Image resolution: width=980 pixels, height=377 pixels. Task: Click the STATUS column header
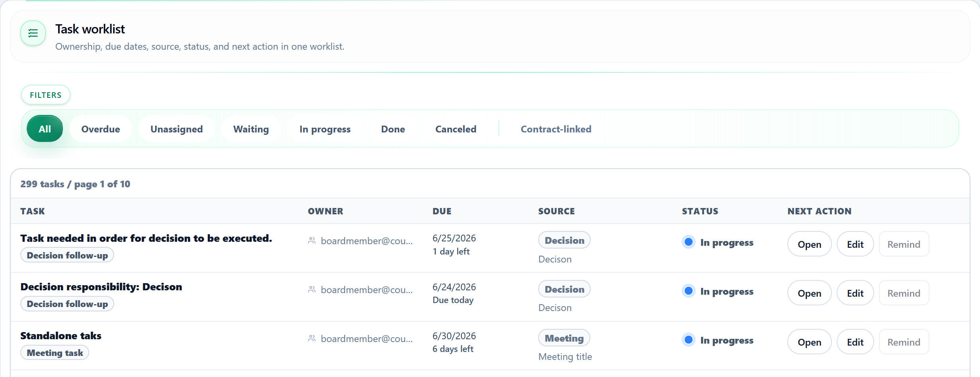coord(700,211)
